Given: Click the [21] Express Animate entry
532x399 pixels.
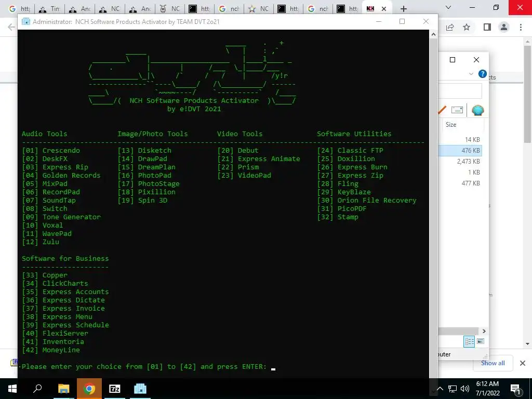Looking at the screenshot, I should pyautogui.click(x=259, y=159).
